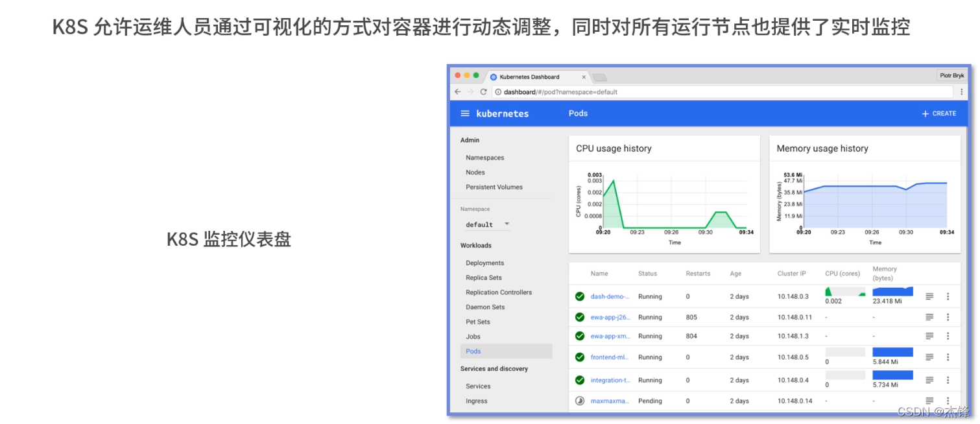Open more actions for integration-t pod
Screen dimensions: 980x424
948,380
